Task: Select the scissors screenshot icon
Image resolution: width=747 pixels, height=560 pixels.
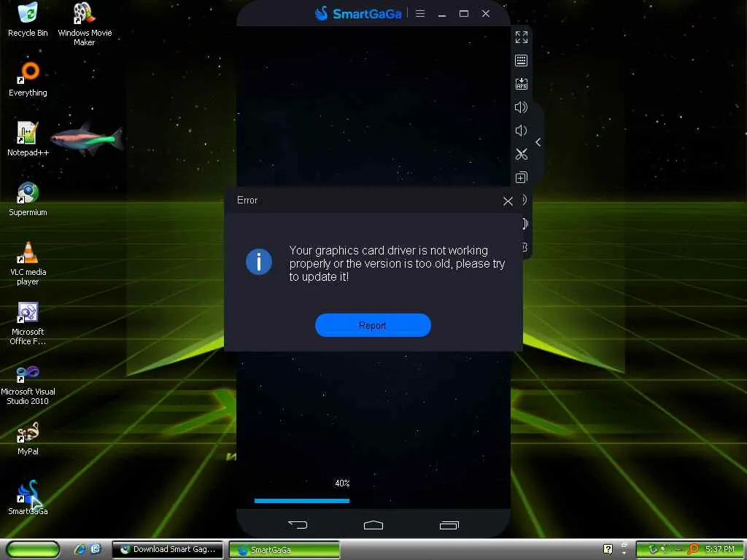Action: pos(521,154)
